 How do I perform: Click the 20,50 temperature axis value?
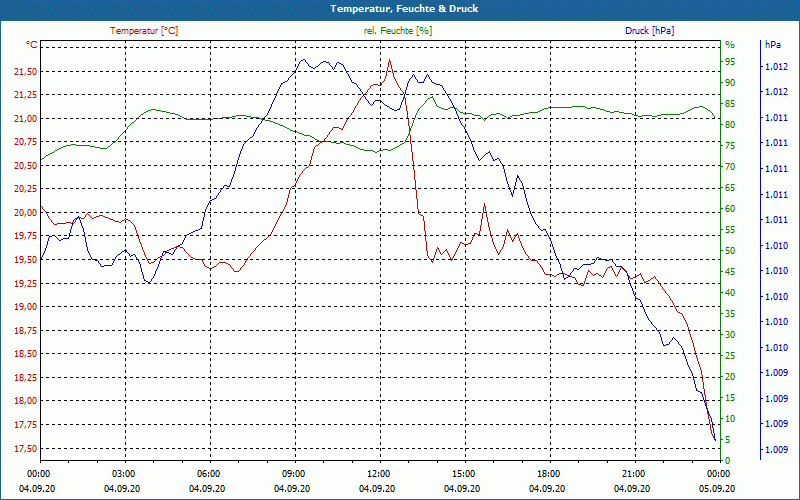point(26,166)
